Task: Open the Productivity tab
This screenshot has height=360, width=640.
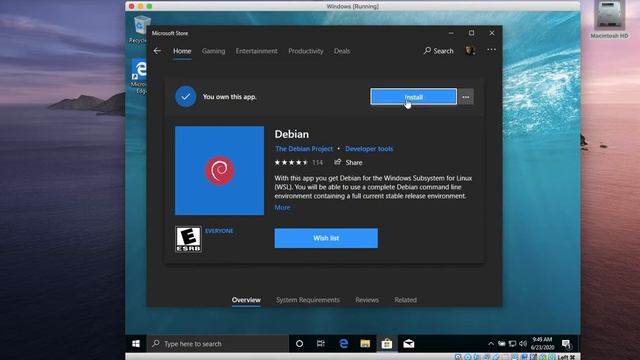Action: coord(306,51)
